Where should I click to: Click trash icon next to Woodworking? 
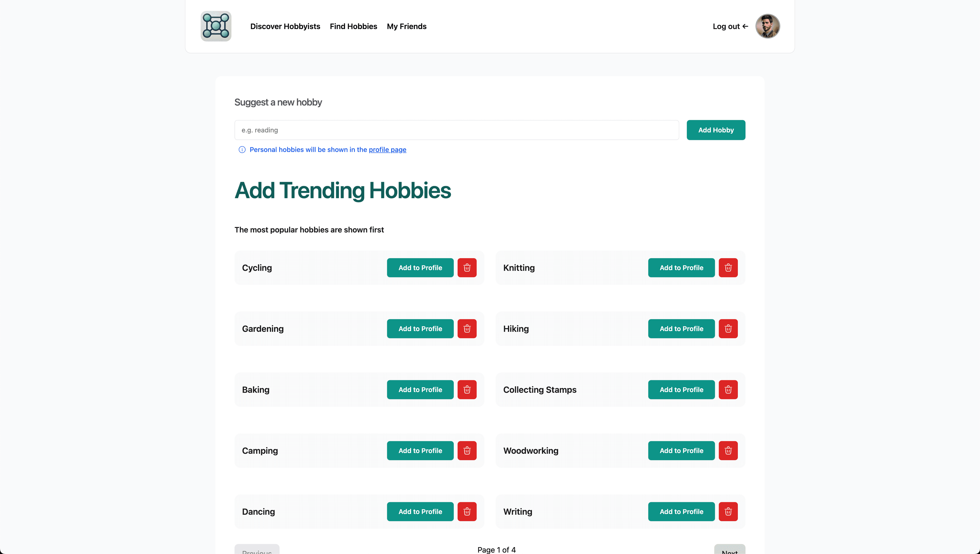(728, 450)
